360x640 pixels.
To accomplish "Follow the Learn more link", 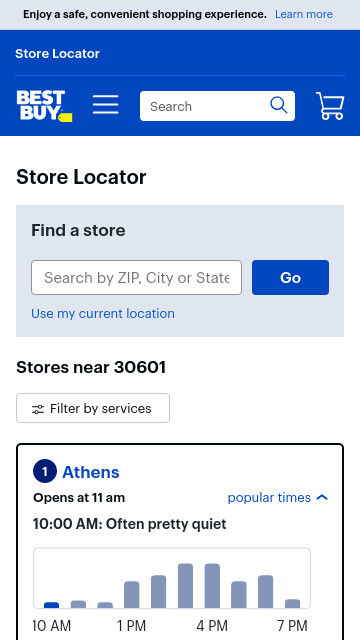I will pos(304,14).
